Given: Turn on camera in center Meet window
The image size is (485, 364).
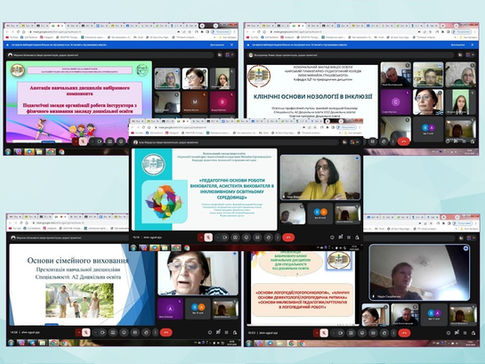Looking at the screenshot, I should click(225, 237).
